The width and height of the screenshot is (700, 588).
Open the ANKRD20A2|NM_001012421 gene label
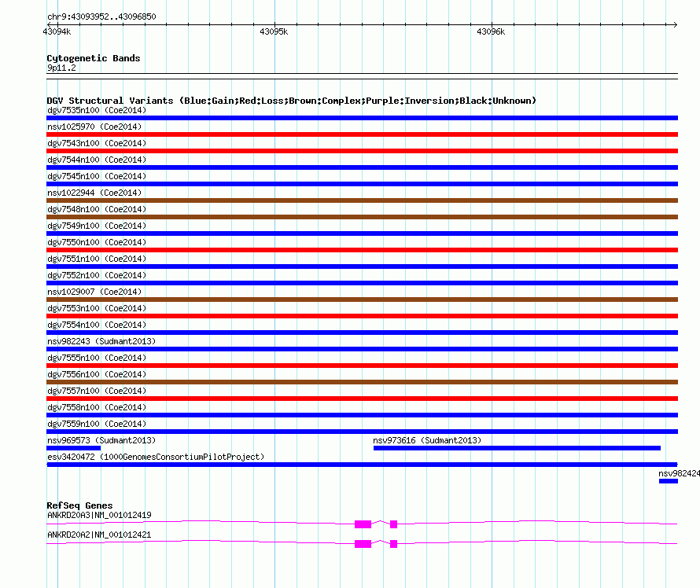(x=99, y=535)
